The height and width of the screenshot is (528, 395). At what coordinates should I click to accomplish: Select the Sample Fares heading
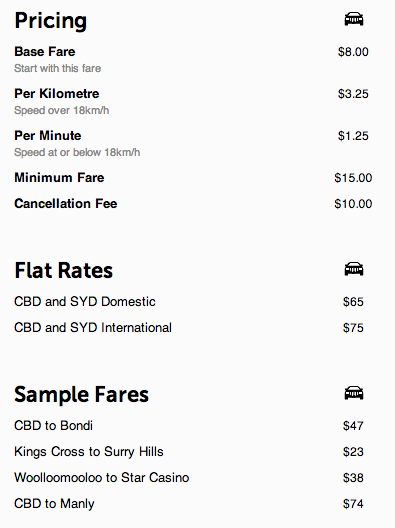(x=81, y=395)
